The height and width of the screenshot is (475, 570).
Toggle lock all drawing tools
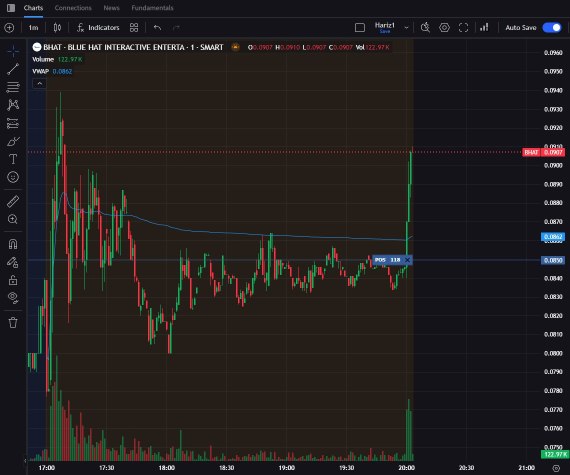(x=13, y=280)
